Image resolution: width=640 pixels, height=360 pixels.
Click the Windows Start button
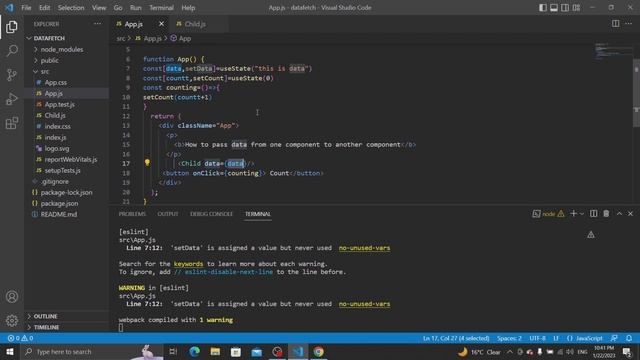10,351
